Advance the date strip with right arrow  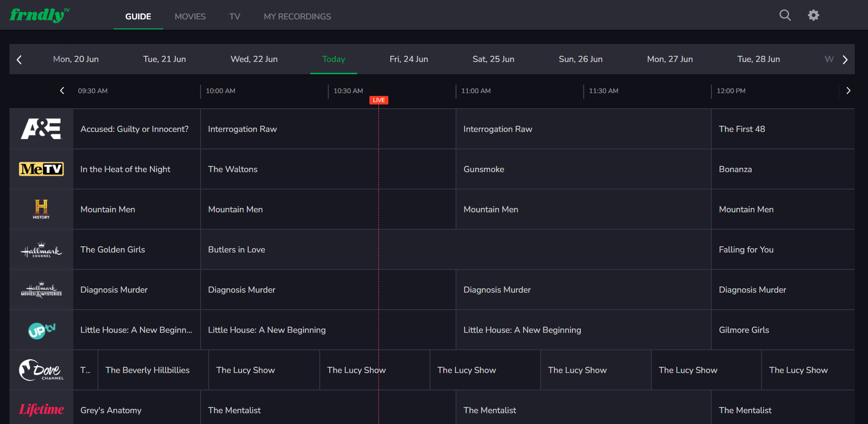click(845, 60)
